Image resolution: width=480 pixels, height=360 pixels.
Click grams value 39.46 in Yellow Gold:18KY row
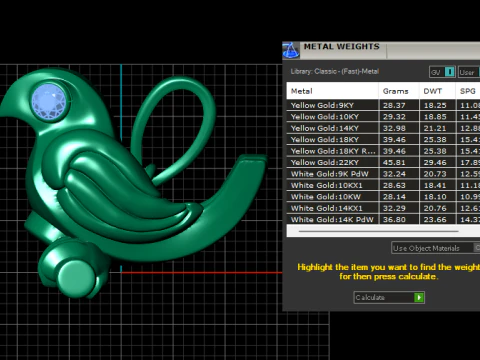tap(399, 140)
